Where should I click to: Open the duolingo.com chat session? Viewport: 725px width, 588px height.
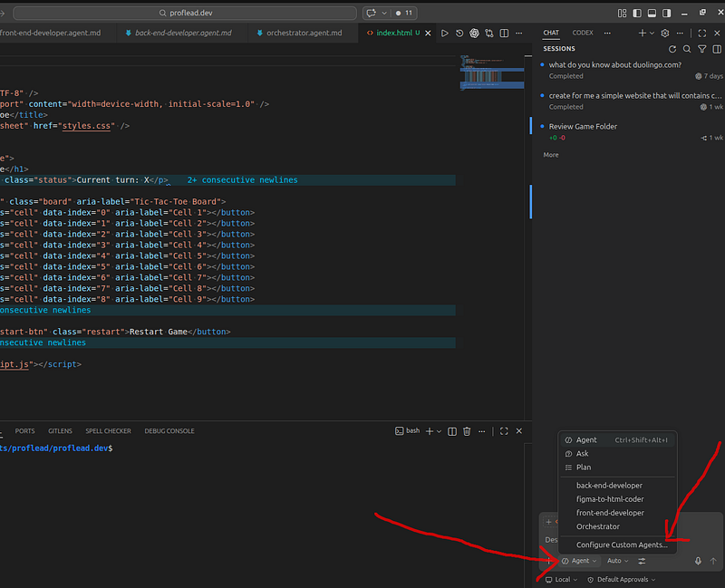coord(629,71)
